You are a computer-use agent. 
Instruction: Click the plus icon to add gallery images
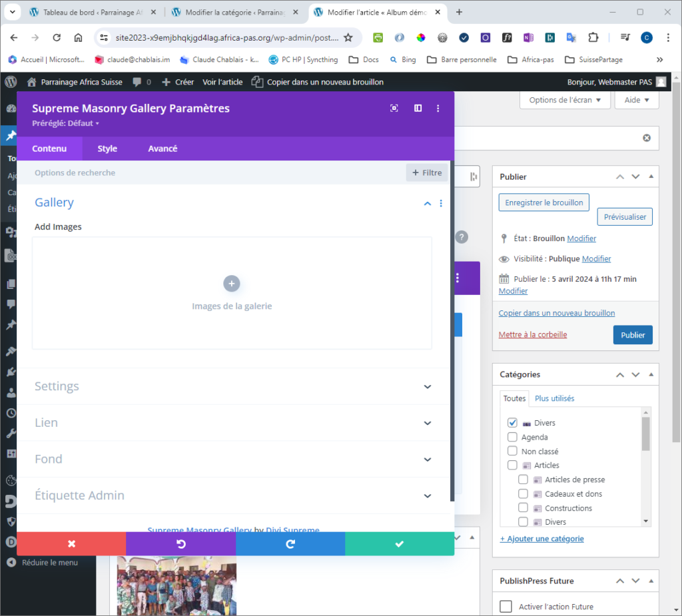point(232,284)
